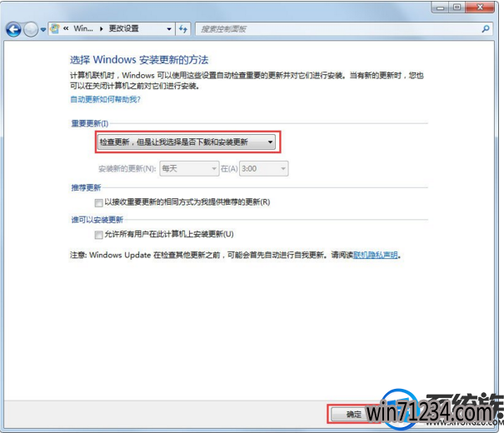Viewport: 504px width, 433px height.
Task: Click the search magnifier icon
Action: coord(486,29)
